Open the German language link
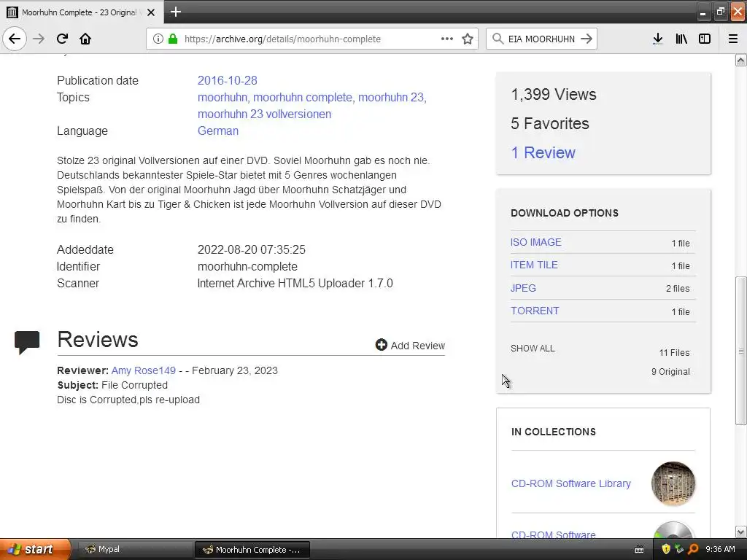This screenshot has height=560, width=747. pos(217,131)
